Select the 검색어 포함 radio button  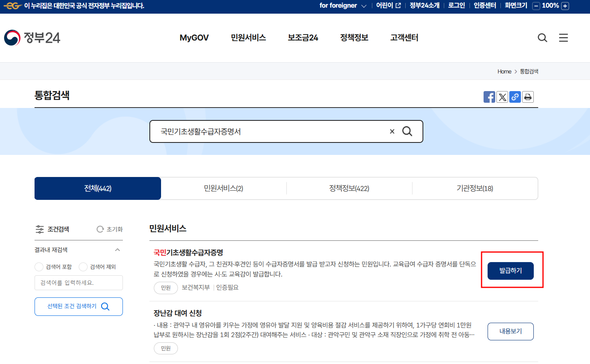(x=39, y=266)
